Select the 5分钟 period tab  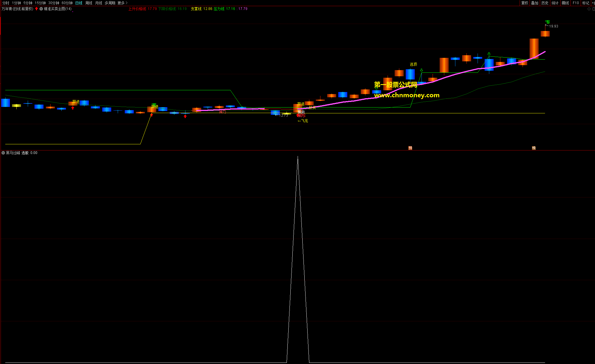click(28, 3)
